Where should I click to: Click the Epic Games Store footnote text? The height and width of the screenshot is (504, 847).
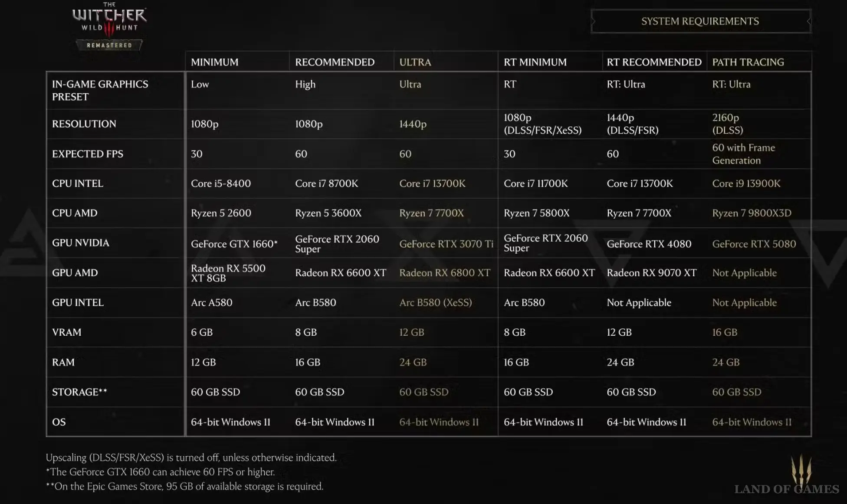(184, 487)
